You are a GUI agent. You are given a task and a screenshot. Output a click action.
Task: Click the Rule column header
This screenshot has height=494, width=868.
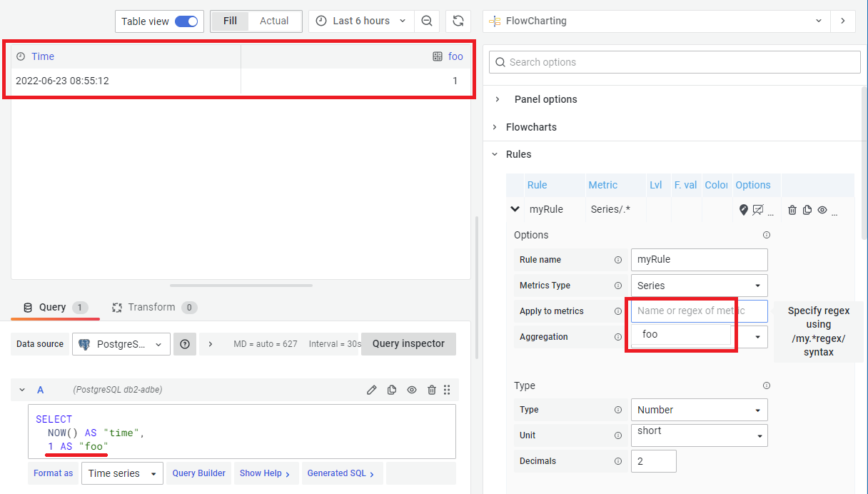pos(537,185)
